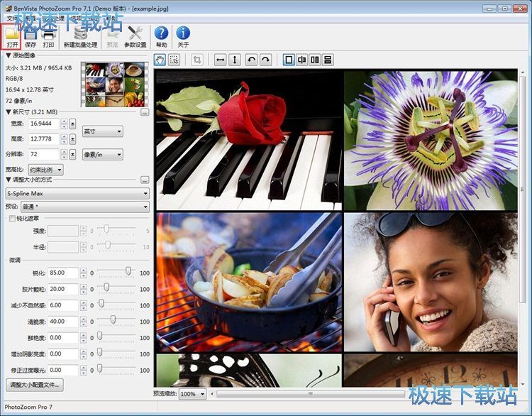Image resolution: width=532 pixels, height=416 pixels.
Task: Select the crop tool in preview toolbar
Action: click(x=198, y=60)
